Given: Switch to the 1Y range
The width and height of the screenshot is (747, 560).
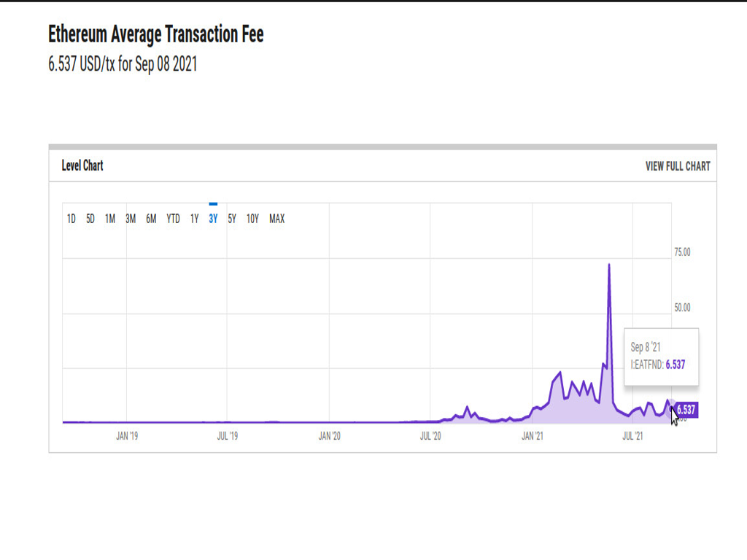Looking at the screenshot, I should tap(194, 219).
